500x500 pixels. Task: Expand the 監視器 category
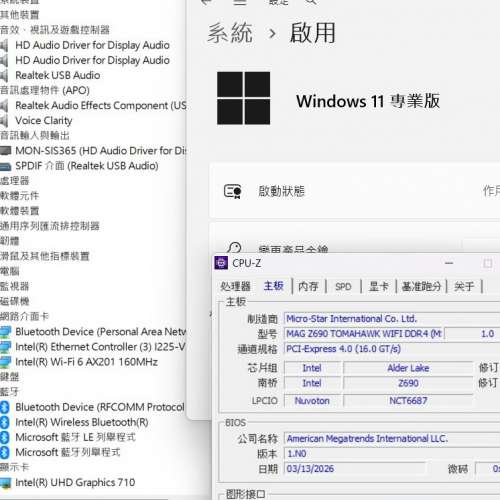pyautogui.click(x=15, y=286)
